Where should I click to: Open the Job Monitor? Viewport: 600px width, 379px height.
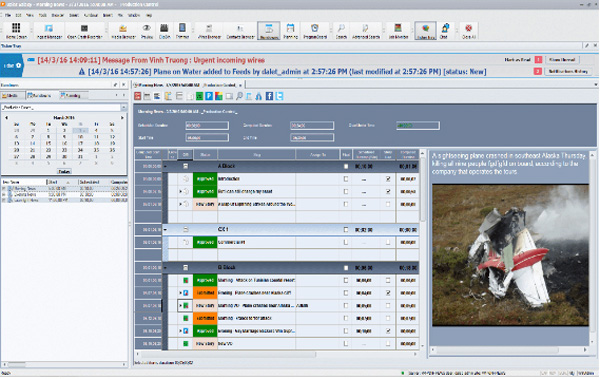[398, 31]
